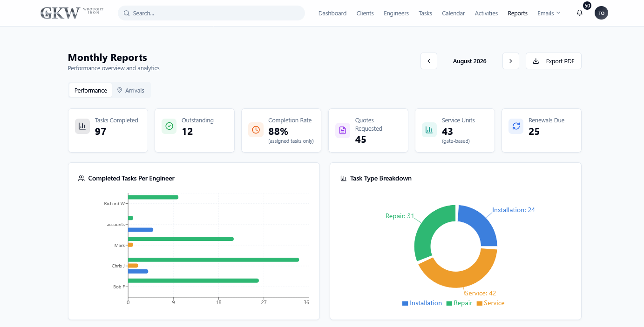Click the Repair: 31 chart label
644x327 pixels.
pyautogui.click(x=400, y=216)
